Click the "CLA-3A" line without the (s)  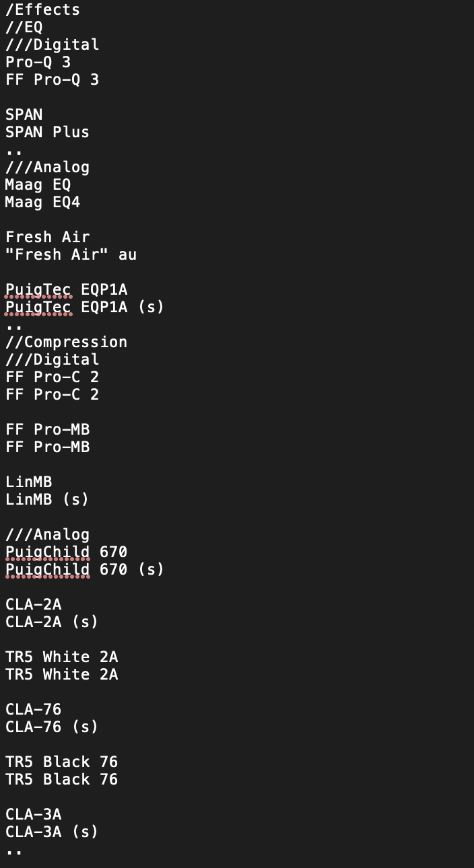tap(33, 815)
